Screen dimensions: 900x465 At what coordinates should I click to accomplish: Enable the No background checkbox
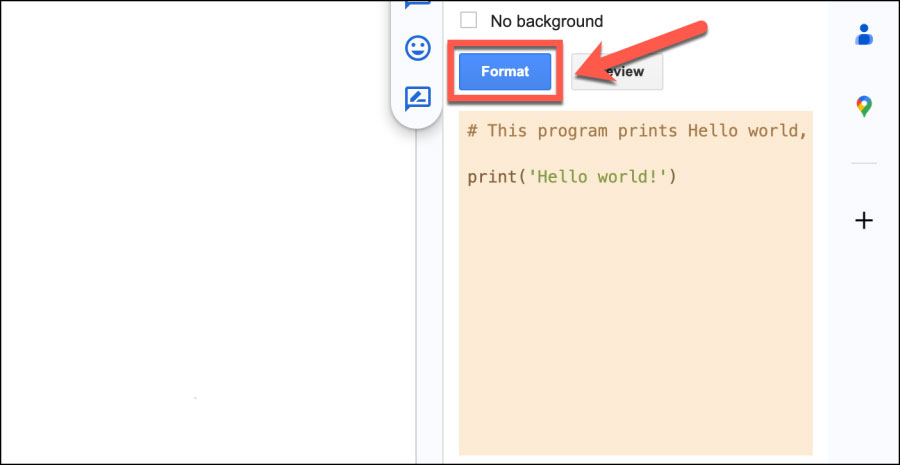468,21
